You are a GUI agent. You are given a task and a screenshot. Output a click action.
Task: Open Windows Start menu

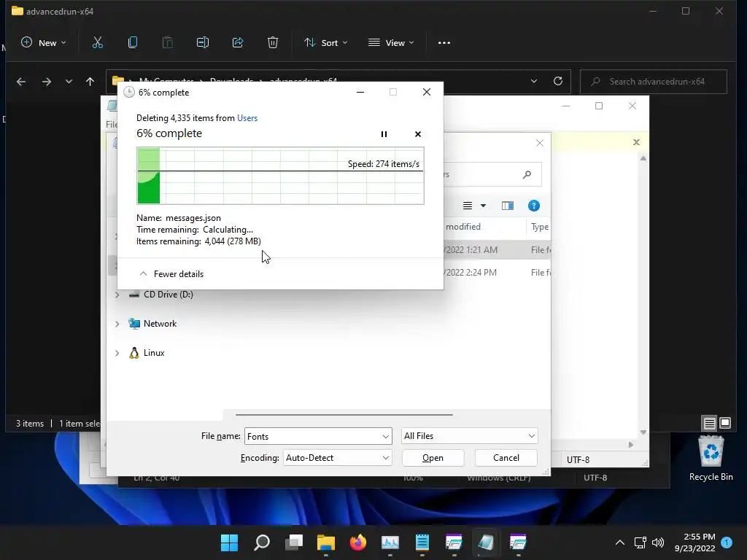point(230,542)
